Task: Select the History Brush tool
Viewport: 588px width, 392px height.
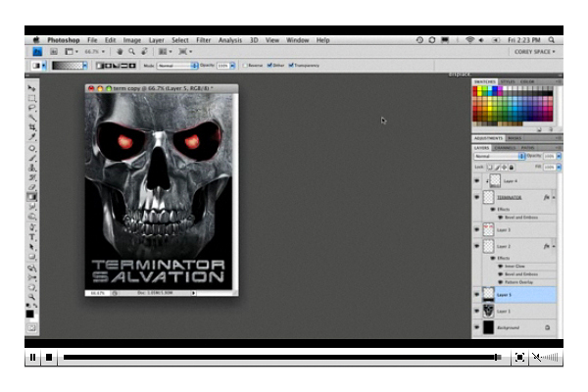Action: tap(32, 177)
